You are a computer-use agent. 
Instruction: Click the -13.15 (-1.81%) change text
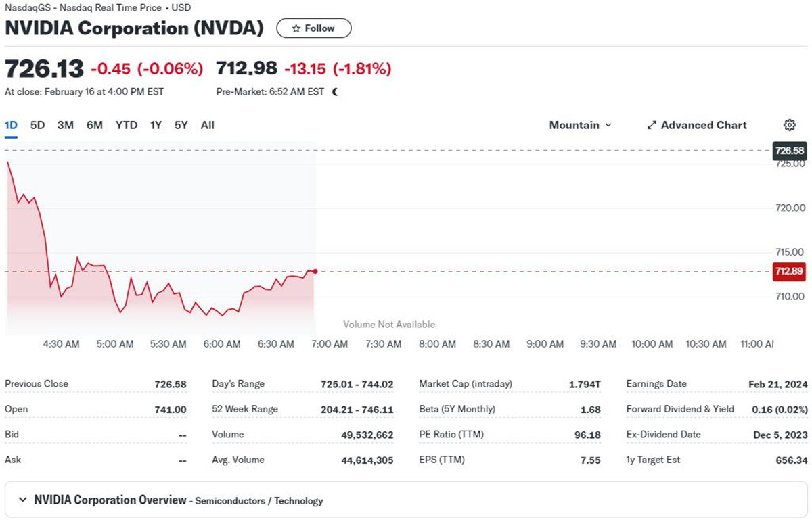pyautogui.click(x=338, y=68)
